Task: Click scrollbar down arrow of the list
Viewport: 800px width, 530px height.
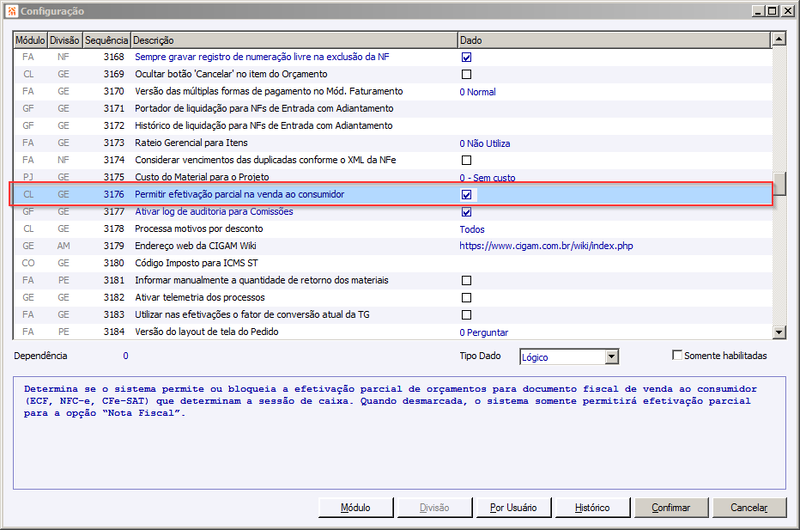Action: click(779, 332)
